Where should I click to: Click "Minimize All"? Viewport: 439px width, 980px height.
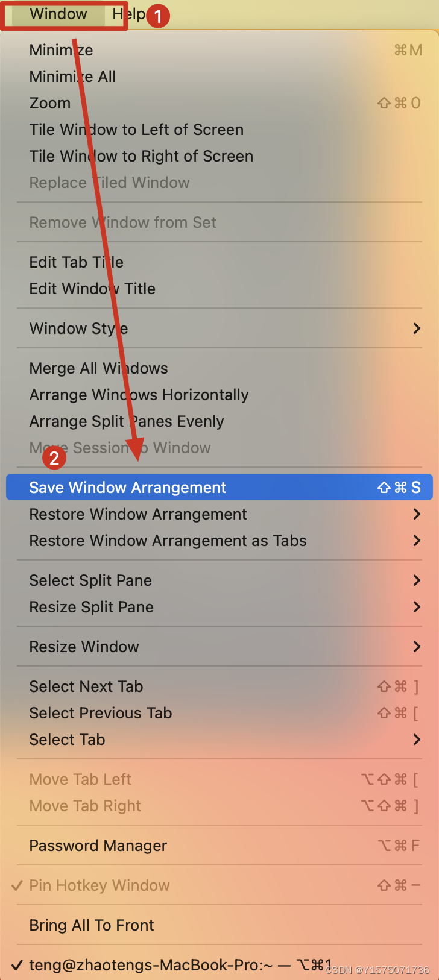(72, 77)
